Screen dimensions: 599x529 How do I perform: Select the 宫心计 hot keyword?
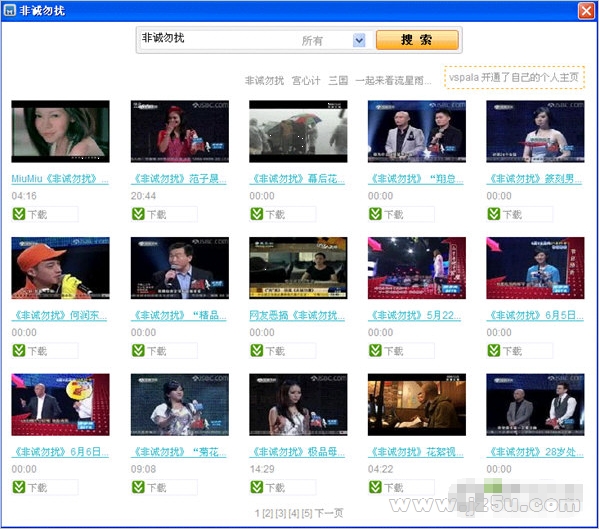click(306, 81)
